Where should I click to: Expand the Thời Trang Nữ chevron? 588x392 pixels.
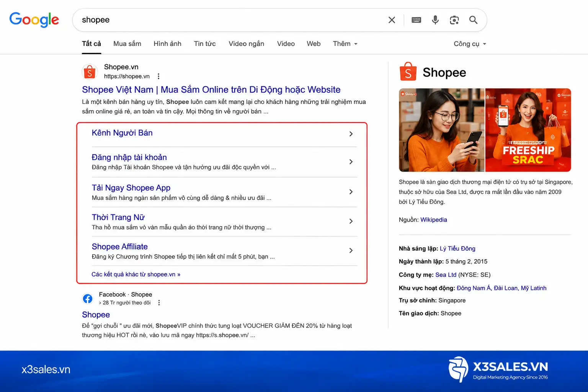pyautogui.click(x=351, y=221)
